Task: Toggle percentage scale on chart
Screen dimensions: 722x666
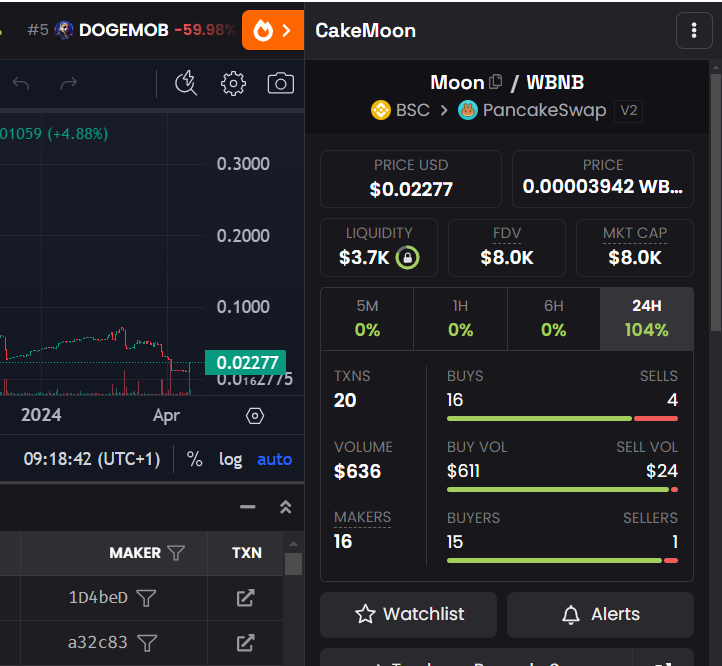Action: (x=194, y=459)
